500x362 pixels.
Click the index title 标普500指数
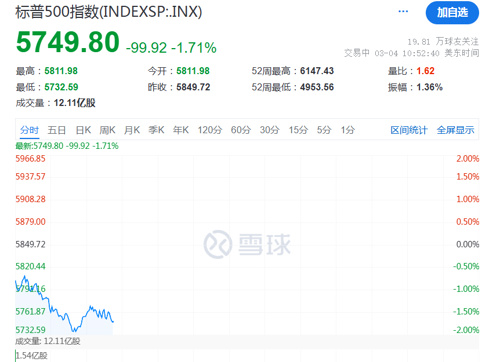[x=57, y=12]
